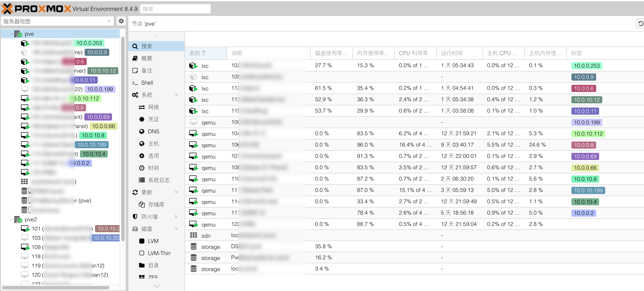
Task: Click container icon beside tag 10.0.0.253 in tree
Action: (25, 43)
